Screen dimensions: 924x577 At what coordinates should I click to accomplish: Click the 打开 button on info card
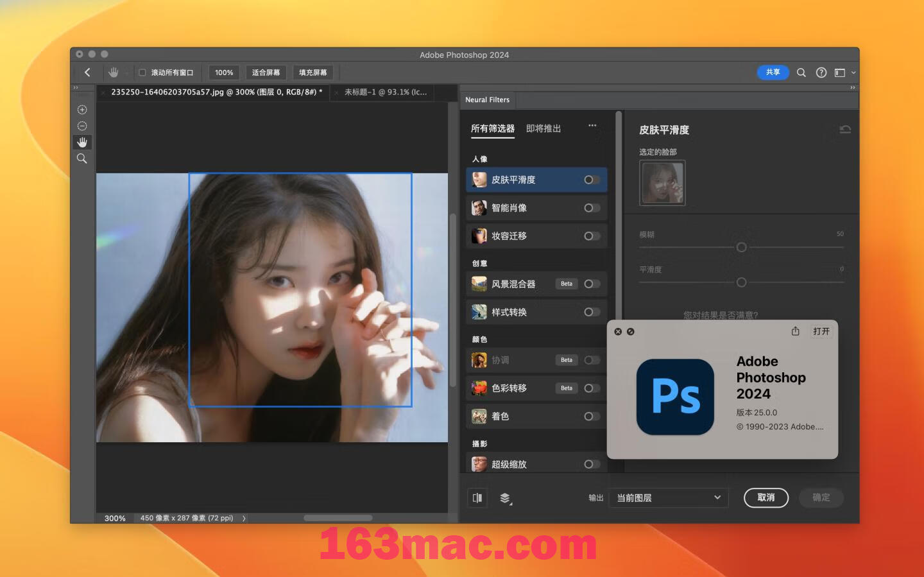[x=821, y=331]
